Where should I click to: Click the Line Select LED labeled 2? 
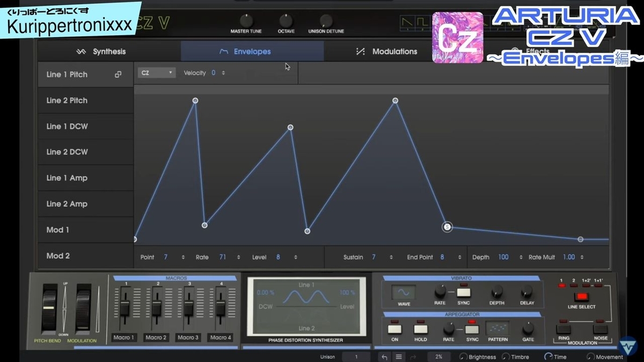coord(574,286)
